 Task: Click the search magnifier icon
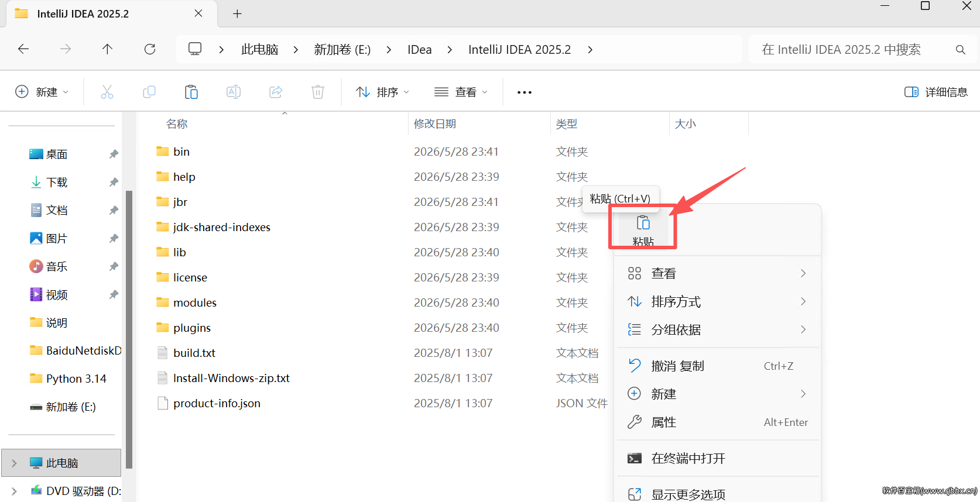coord(961,50)
